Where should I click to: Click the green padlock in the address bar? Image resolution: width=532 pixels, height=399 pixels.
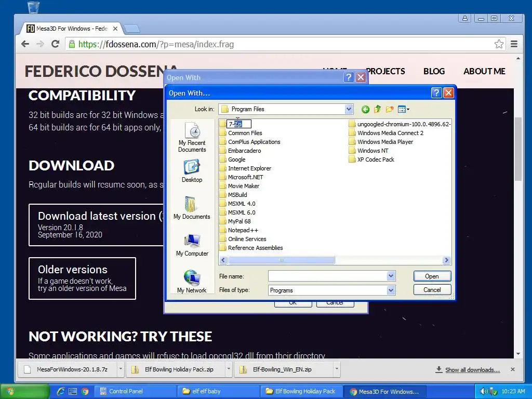click(72, 44)
